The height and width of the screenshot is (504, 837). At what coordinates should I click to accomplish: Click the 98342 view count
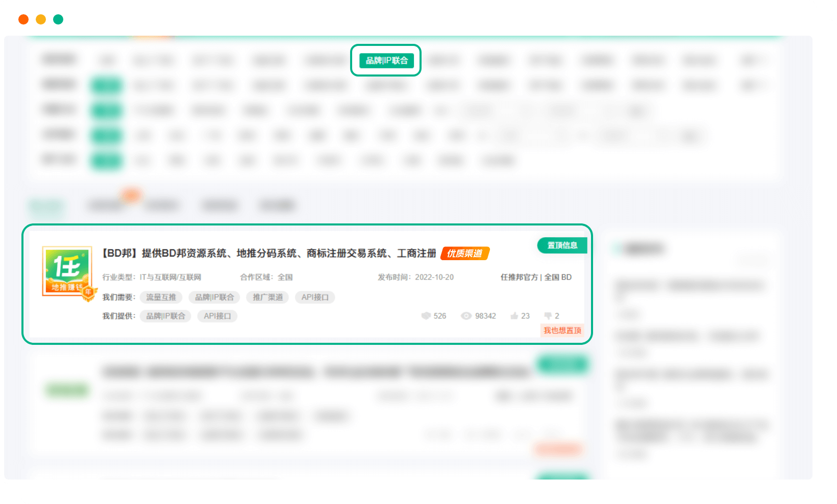pyautogui.click(x=485, y=316)
